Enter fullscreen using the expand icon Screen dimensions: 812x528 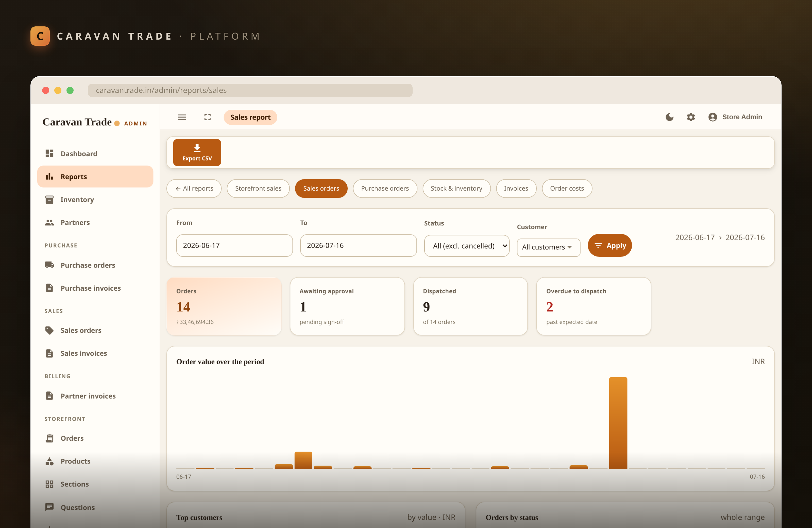point(207,117)
